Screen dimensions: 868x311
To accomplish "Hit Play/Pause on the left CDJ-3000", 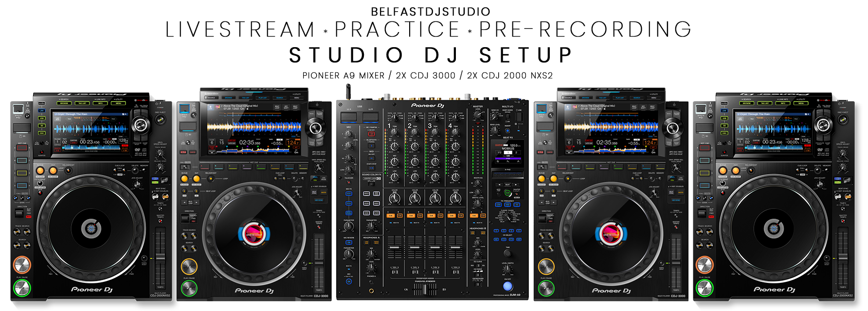I will tap(188, 288).
